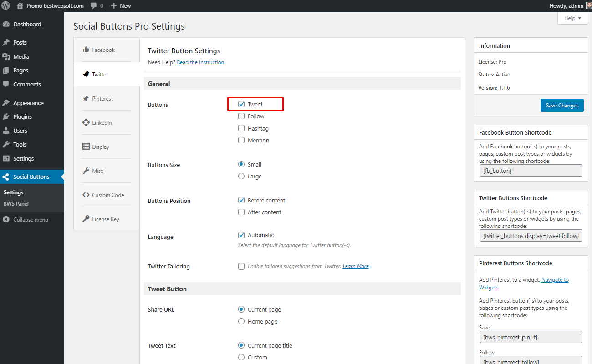The image size is (592, 364).
Task: Open BWS Panel submenu item
Action: pos(16,204)
